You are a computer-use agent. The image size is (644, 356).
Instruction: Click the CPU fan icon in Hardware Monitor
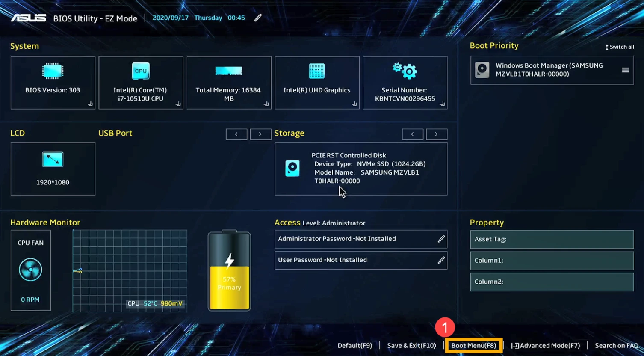tap(31, 270)
